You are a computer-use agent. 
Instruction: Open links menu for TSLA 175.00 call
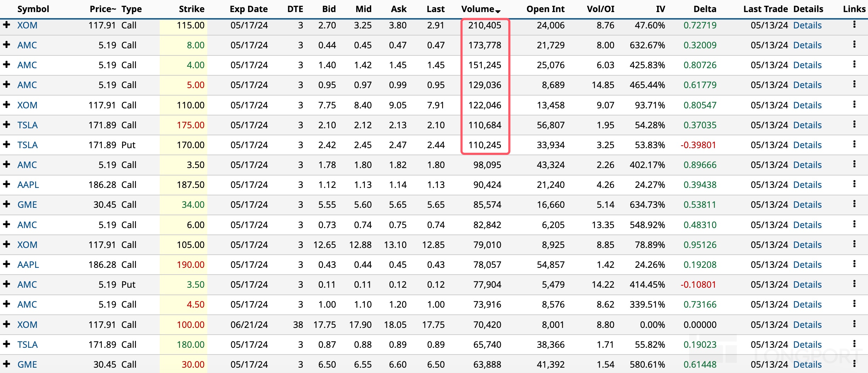coord(854,124)
